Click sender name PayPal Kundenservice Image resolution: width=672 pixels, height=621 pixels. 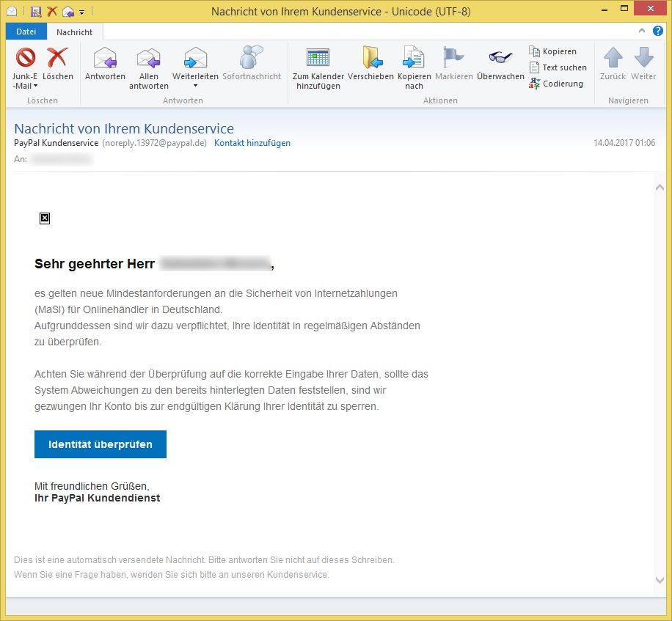56,143
